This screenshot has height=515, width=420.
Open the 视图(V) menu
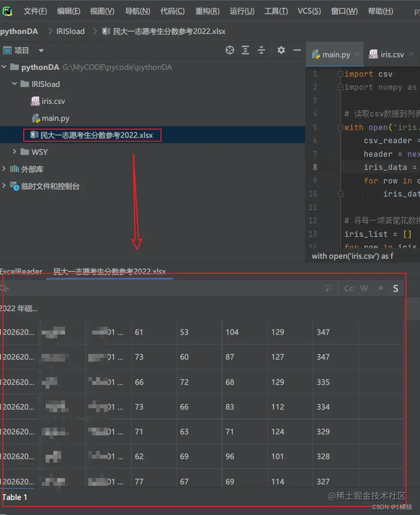(102, 12)
